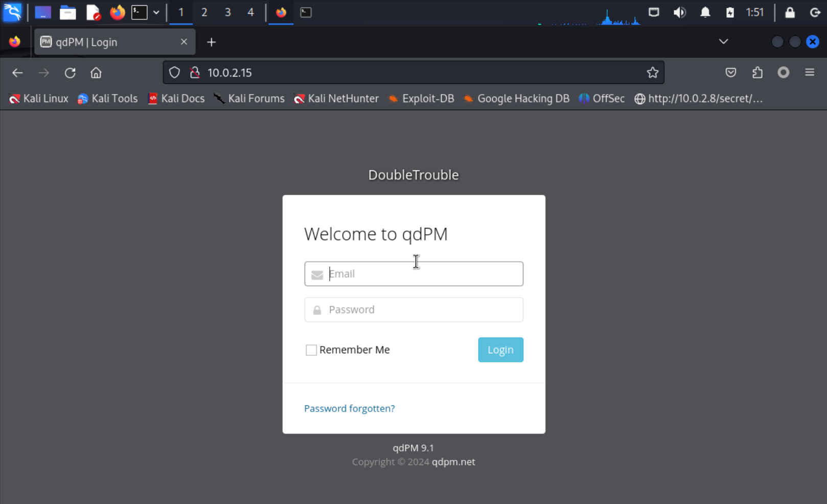Enable the Remember Me checkbox
The width and height of the screenshot is (827, 504).
click(311, 350)
